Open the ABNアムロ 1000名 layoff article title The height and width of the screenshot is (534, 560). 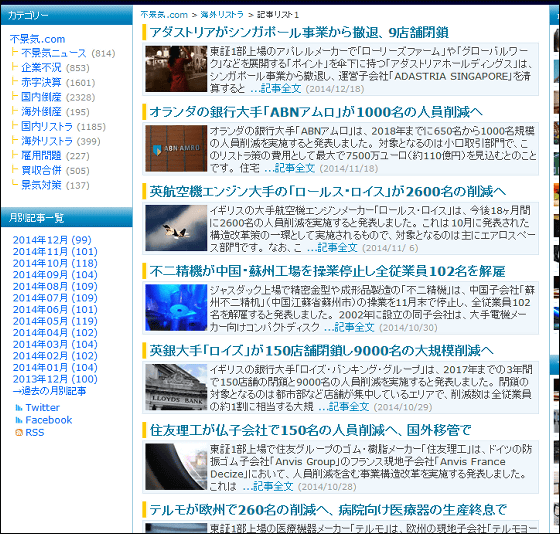(316, 112)
